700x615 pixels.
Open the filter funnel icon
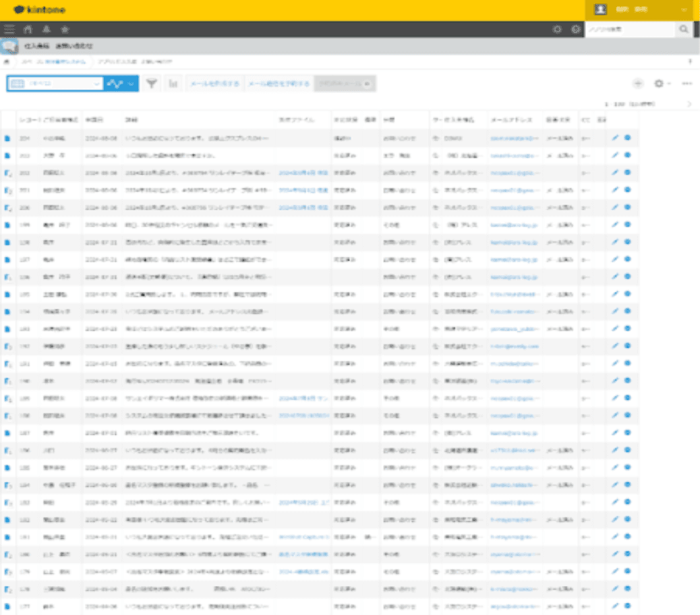(x=152, y=84)
